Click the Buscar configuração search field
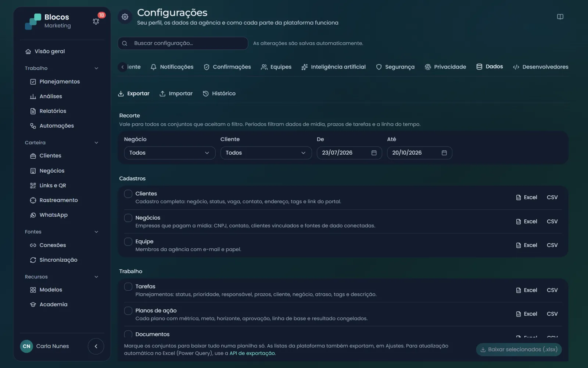Viewport: 588px width, 368px height. (x=183, y=43)
